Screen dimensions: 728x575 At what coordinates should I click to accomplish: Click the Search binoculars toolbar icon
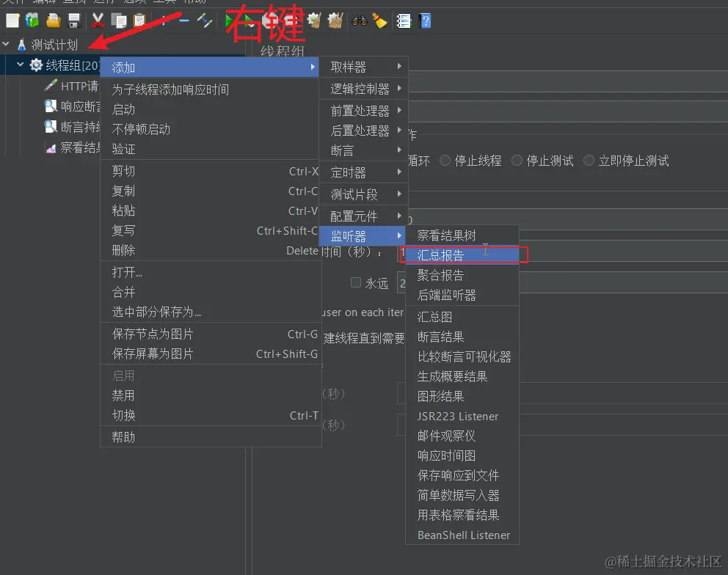tap(359, 20)
